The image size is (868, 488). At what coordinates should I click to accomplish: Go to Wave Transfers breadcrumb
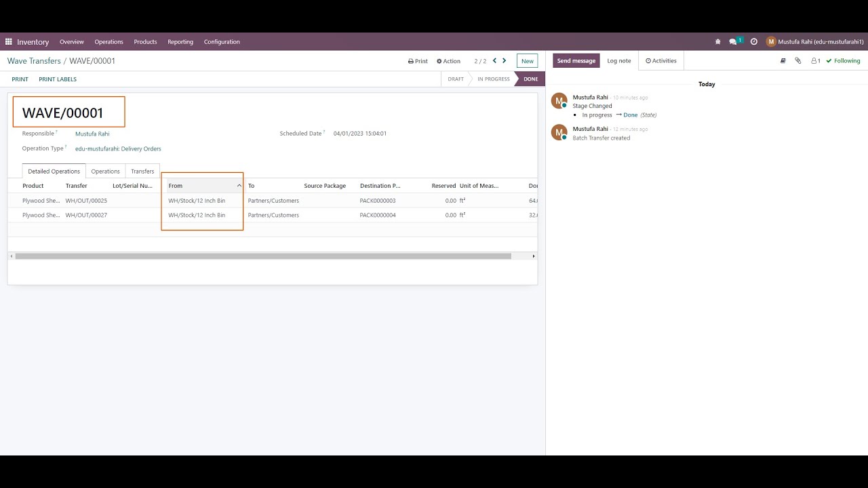click(x=34, y=60)
